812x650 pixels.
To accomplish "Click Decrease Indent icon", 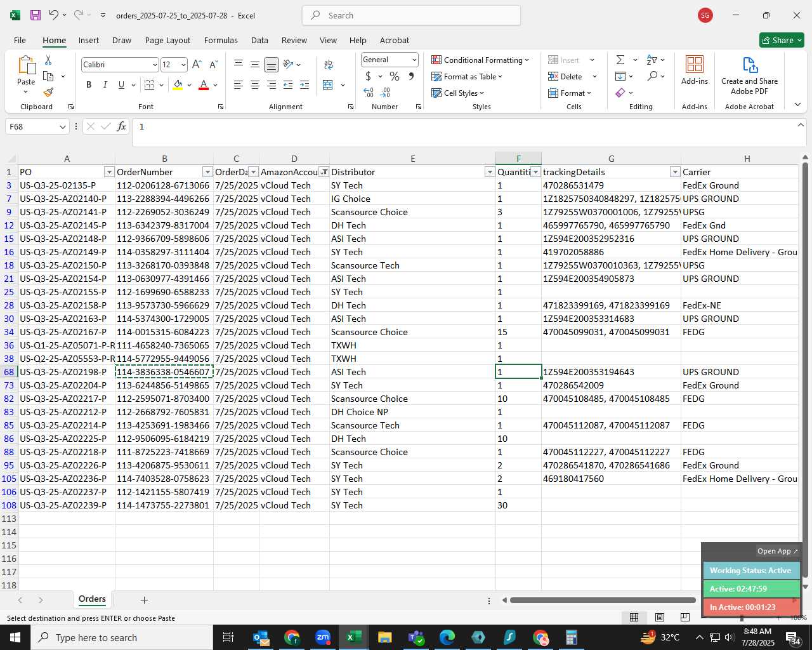I will click(288, 85).
